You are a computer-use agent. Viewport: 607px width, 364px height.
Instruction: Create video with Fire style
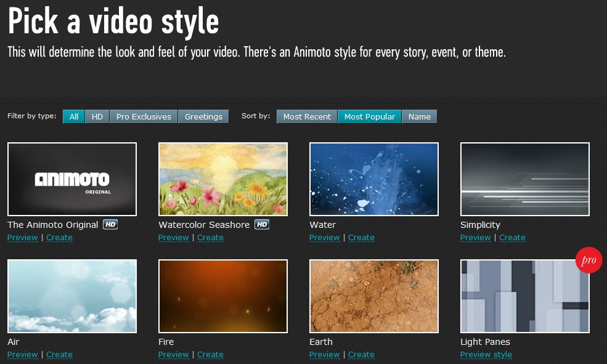[x=211, y=355]
